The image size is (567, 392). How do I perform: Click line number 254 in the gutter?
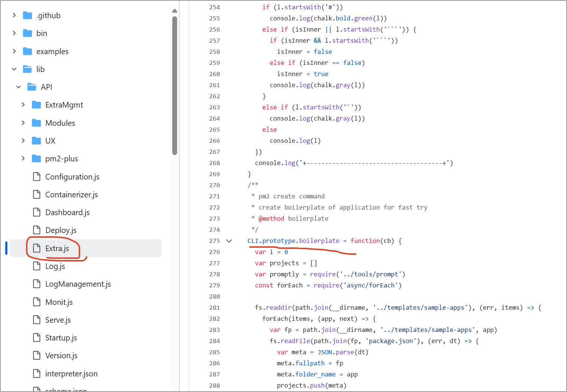215,7
